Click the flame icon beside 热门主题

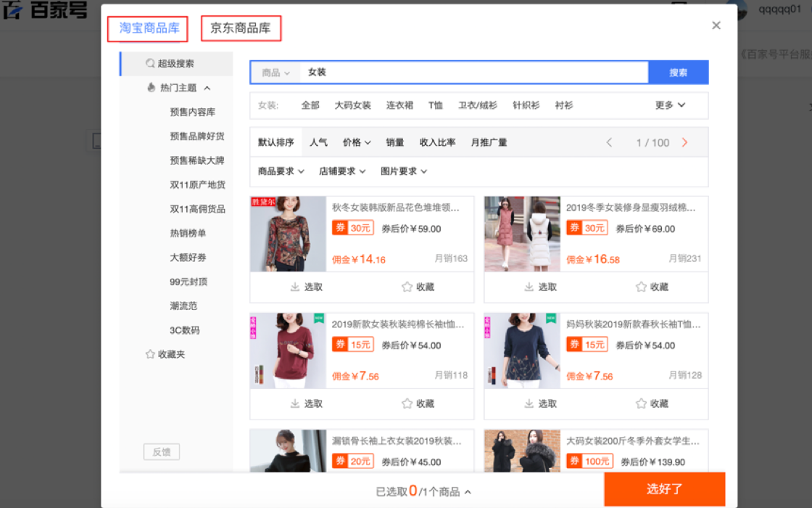click(152, 88)
